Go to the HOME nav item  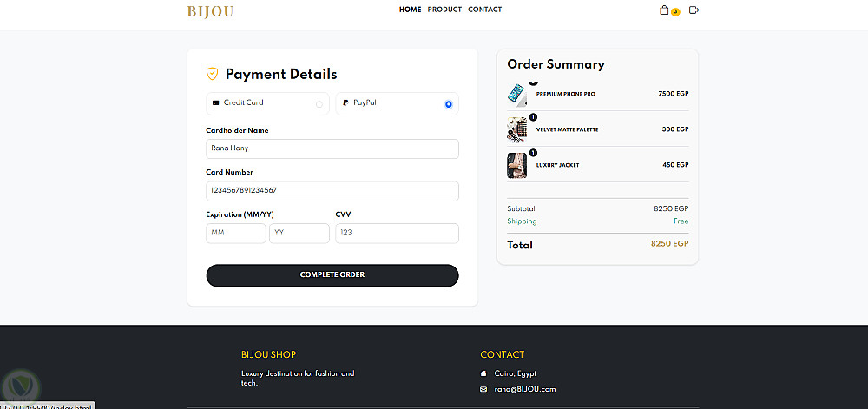411,10
